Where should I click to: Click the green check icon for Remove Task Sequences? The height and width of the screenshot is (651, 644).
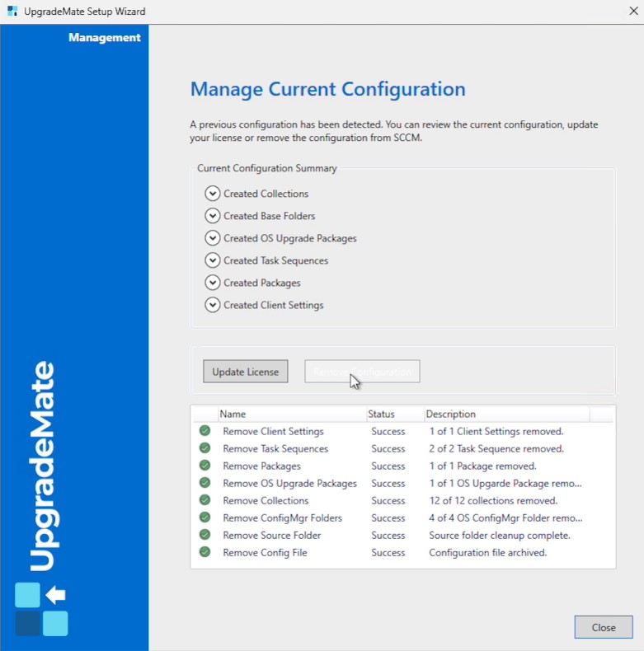pyautogui.click(x=204, y=448)
